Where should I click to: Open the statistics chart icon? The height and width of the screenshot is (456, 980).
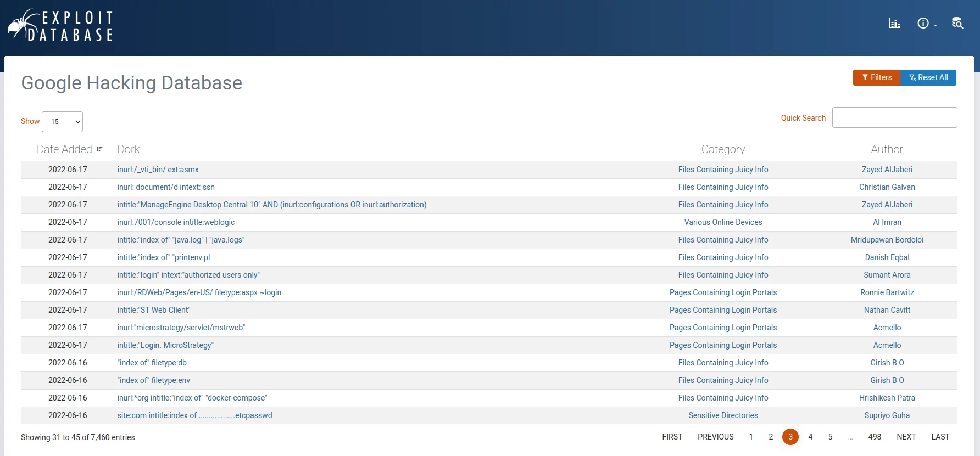coord(894,23)
